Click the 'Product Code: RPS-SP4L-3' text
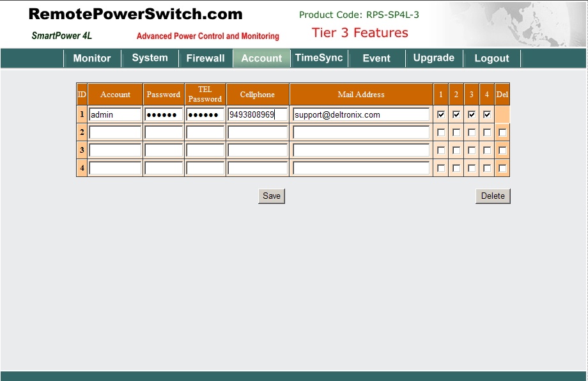The height and width of the screenshot is (381, 588). pyautogui.click(x=359, y=15)
